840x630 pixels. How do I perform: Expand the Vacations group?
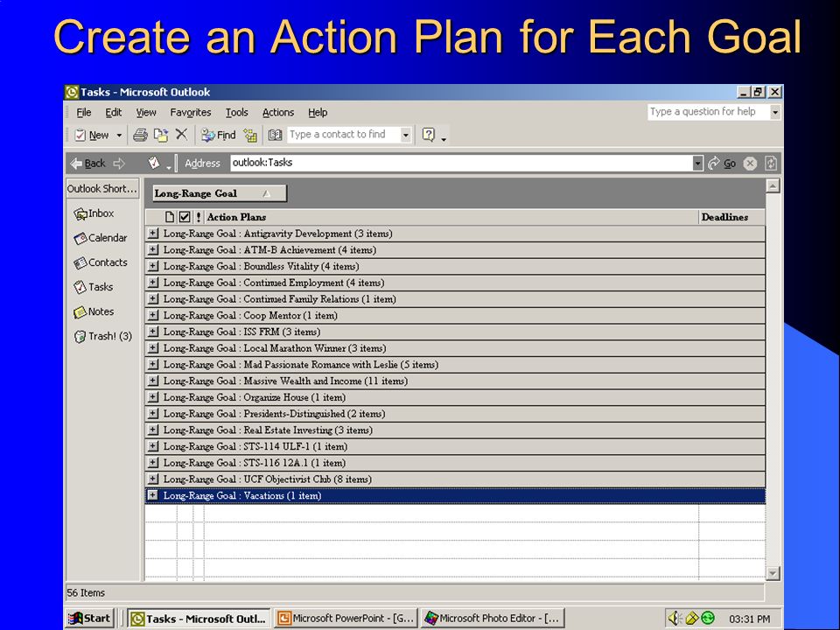pyautogui.click(x=152, y=495)
